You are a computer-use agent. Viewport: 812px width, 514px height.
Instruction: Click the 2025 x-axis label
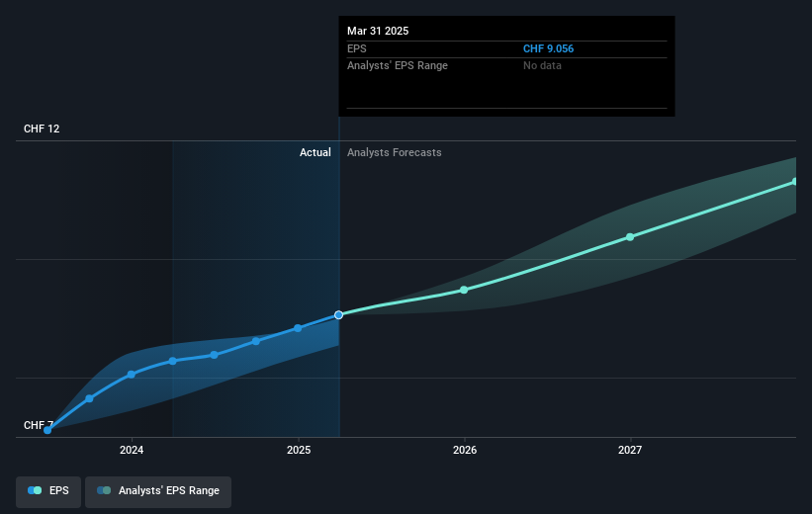point(299,450)
